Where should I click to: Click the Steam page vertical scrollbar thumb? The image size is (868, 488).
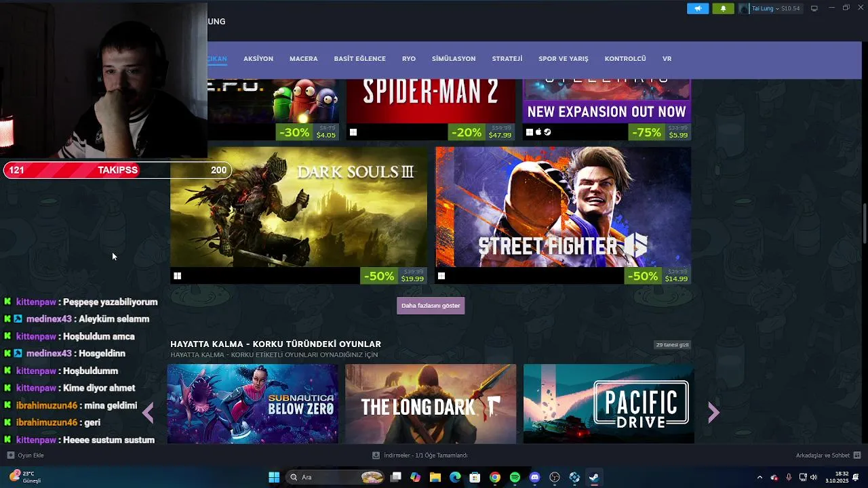click(x=865, y=224)
